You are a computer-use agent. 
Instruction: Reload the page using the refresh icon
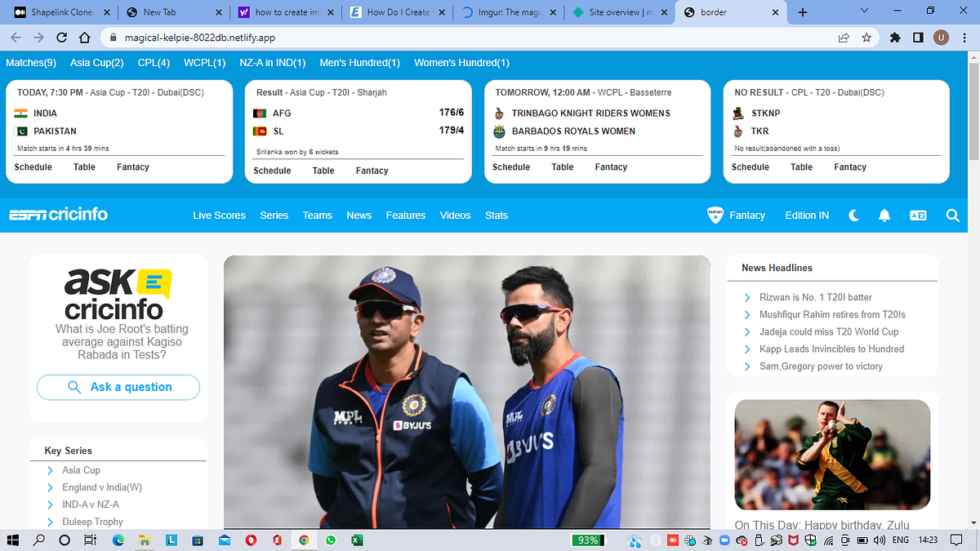click(x=61, y=38)
